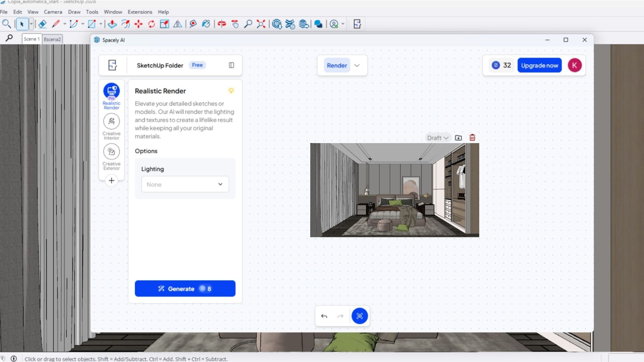Screen dimensions: 644x362
Task: Open the Extensions menu
Action: 140,12
